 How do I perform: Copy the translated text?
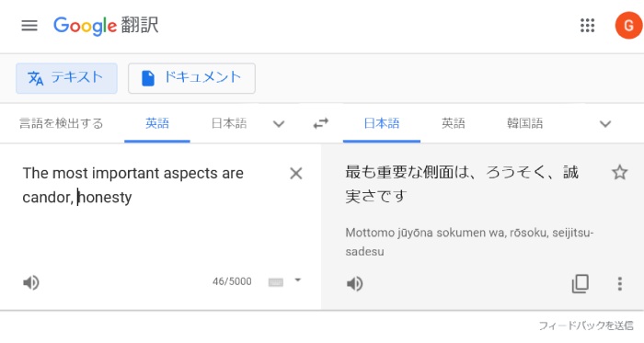(x=580, y=283)
